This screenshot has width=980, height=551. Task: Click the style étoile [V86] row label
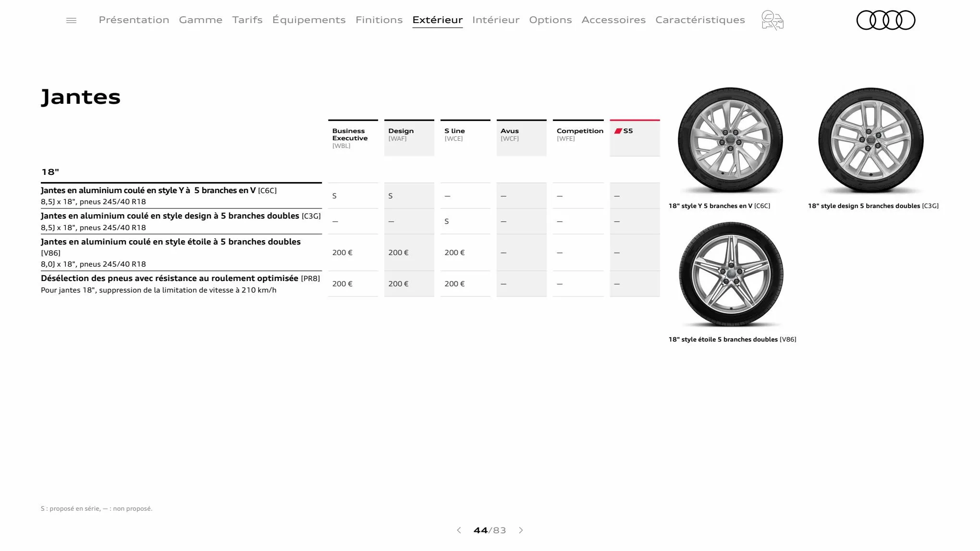181,253
